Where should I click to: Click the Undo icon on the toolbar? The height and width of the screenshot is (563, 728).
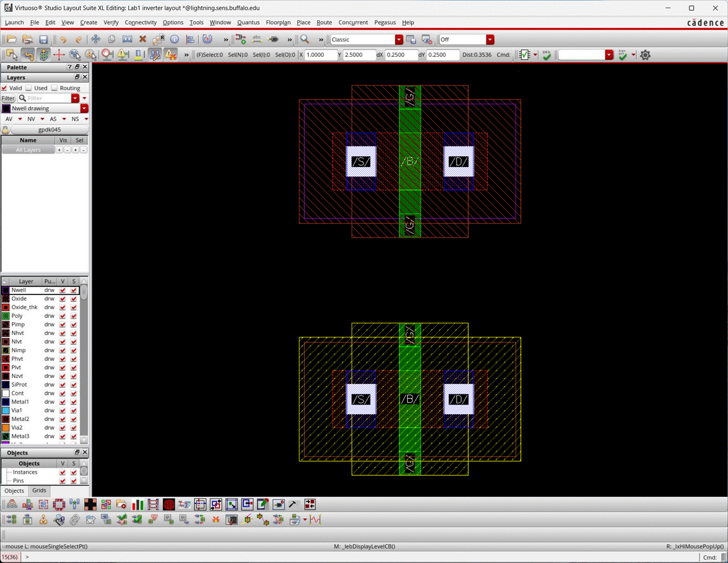tap(64, 40)
